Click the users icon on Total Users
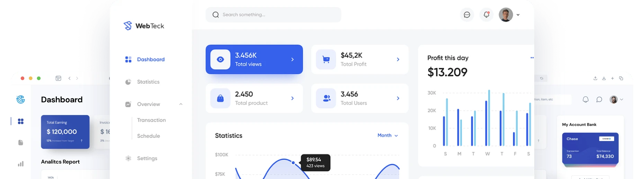The image size is (644, 179). click(x=326, y=98)
